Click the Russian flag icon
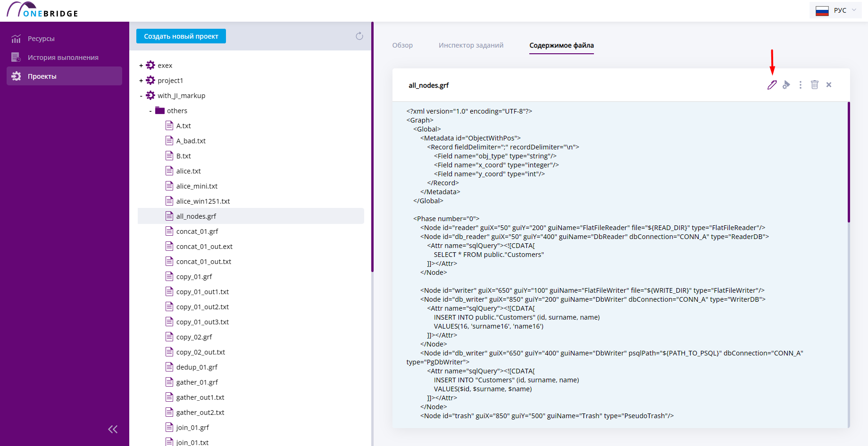868x446 pixels. click(x=822, y=10)
